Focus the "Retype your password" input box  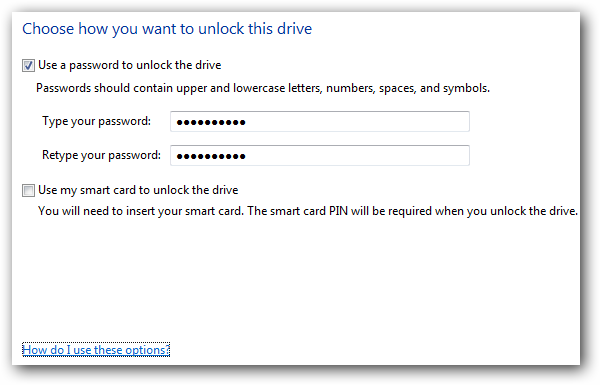tap(320, 155)
